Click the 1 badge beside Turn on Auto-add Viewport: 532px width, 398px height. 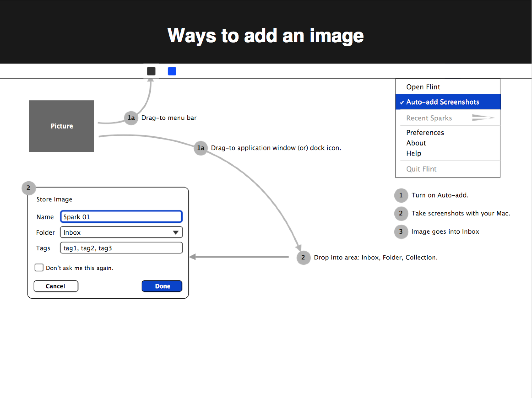point(401,195)
